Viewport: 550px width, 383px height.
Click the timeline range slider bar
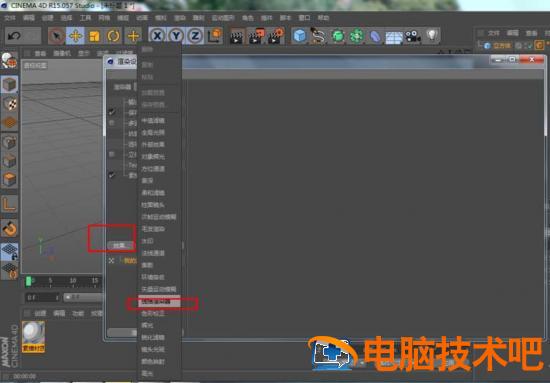click(x=83, y=297)
